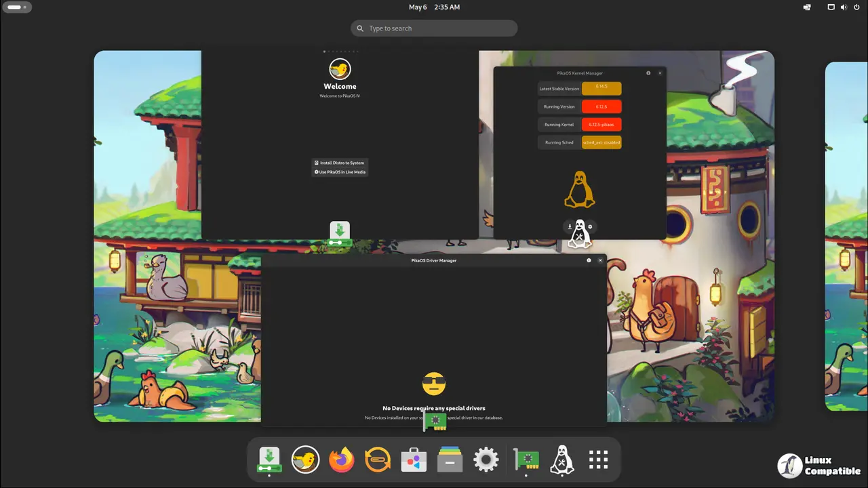Open the file manager dock icon
Viewport: 868px width, 488px height.
(x=450, y=460)
